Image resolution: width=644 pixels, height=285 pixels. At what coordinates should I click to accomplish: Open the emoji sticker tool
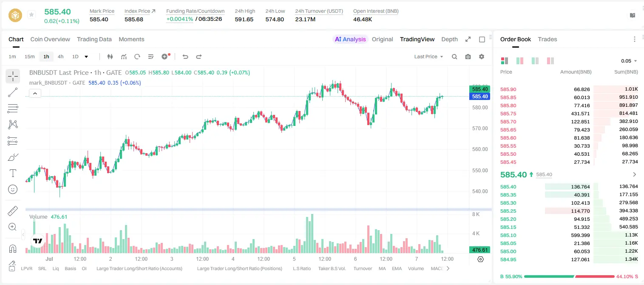(x=13, y=189)
